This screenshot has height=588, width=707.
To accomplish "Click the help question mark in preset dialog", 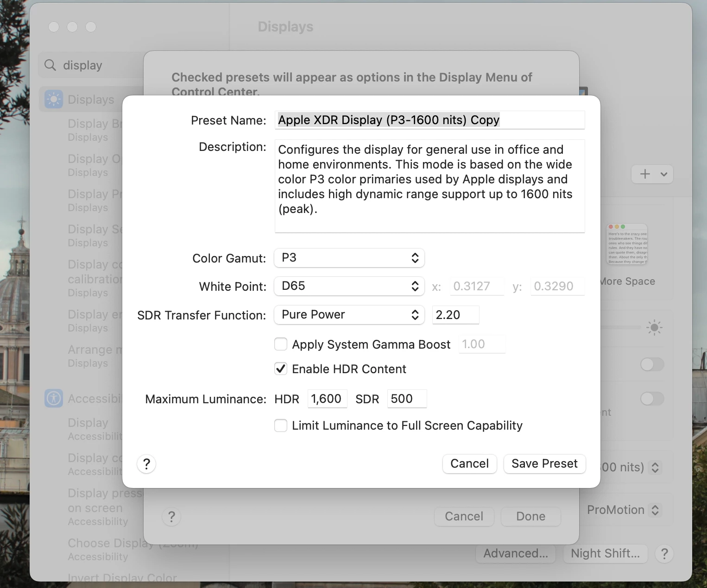I will 146,464.
